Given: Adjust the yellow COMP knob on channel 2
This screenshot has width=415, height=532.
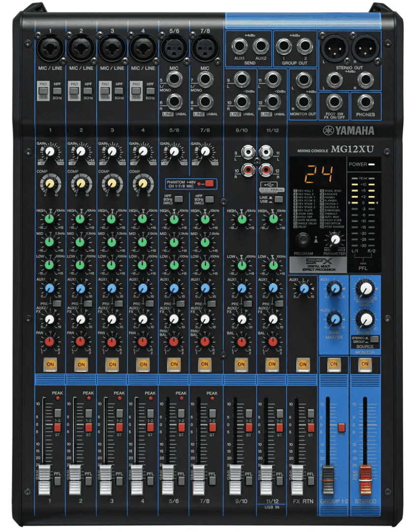Looking at the screenshot, I should (81, 183).
